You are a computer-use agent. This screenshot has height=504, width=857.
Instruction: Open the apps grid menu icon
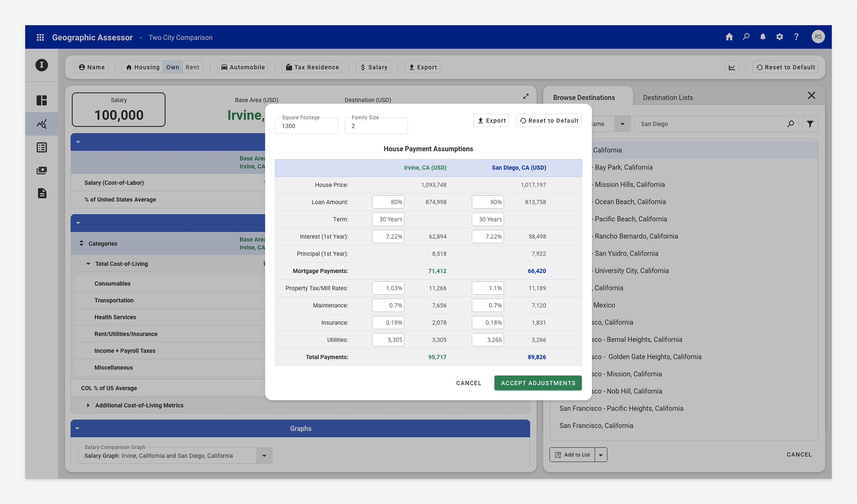(x=40, y=37)
